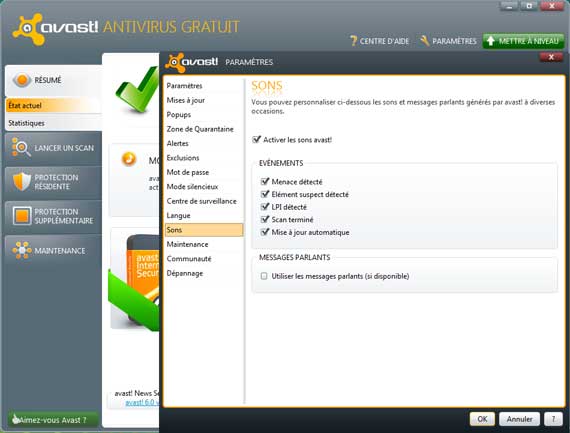The width and height of the screenshot is (570, 433).
Task: Open Communauté settings category
Action: tap(204, 259)
